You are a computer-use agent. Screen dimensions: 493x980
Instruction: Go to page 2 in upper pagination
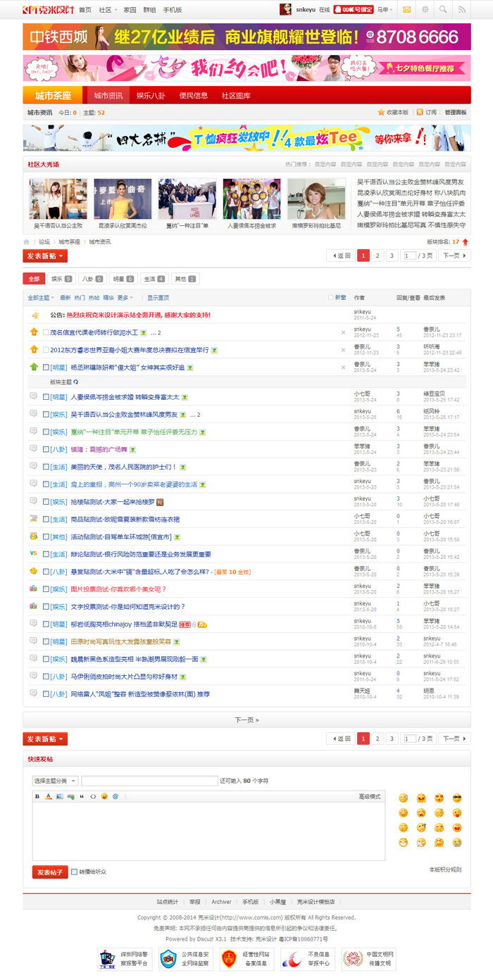pos(378,256)
